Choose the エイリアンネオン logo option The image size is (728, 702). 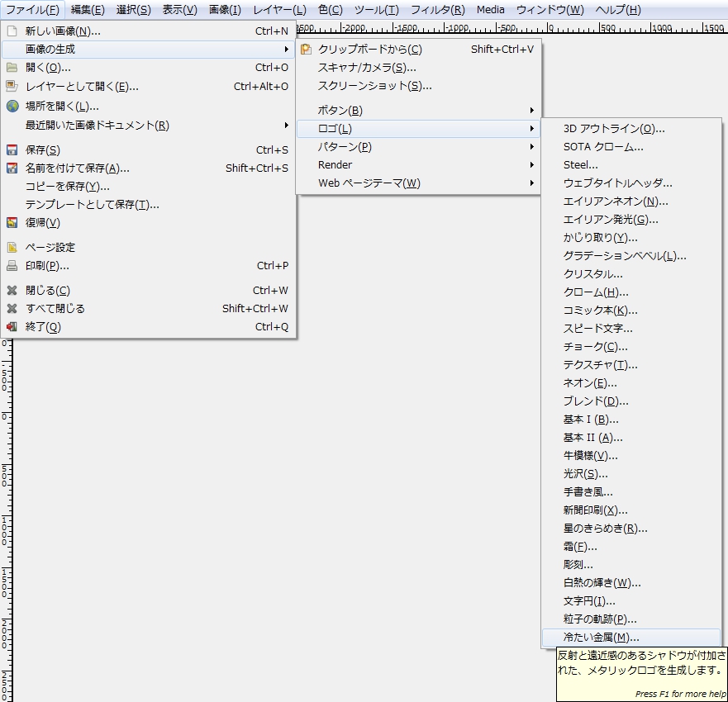[616, 202]
